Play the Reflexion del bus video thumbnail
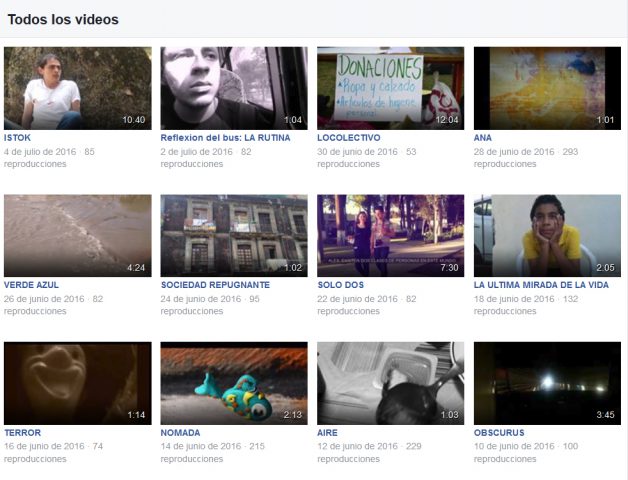The image size is (628, 480). click(x=234, y=88)
